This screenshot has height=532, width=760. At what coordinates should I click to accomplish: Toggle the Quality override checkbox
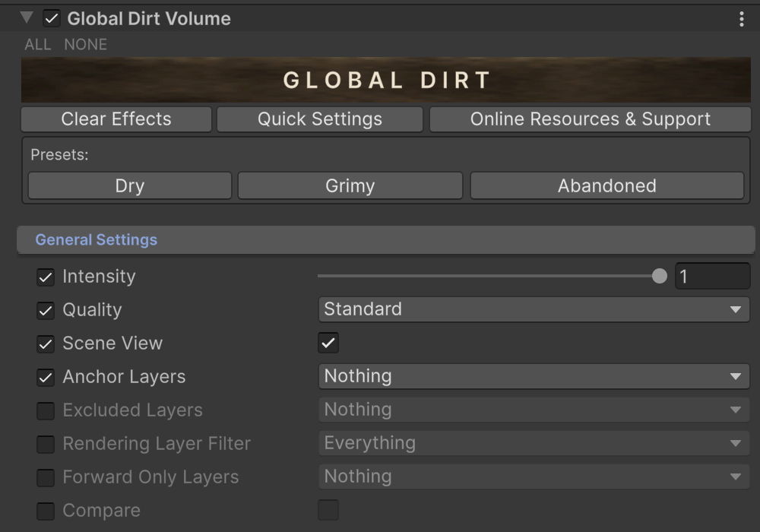click(x=46, y=311)
